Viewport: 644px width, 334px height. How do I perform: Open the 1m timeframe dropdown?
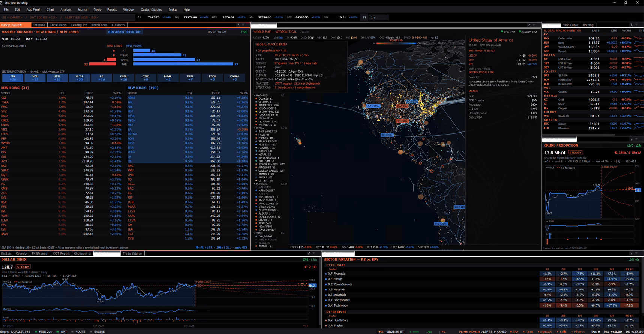tap(379, 17)
